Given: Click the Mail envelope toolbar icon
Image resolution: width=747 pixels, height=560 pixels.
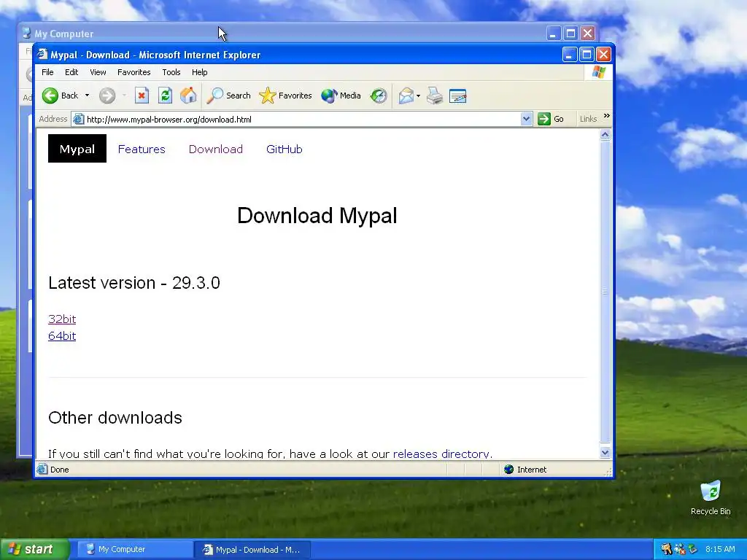Looking at the screenshot, I should (x=406, y=96).
